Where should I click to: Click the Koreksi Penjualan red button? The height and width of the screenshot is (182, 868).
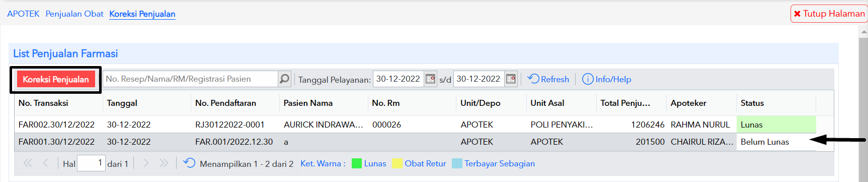56,79
